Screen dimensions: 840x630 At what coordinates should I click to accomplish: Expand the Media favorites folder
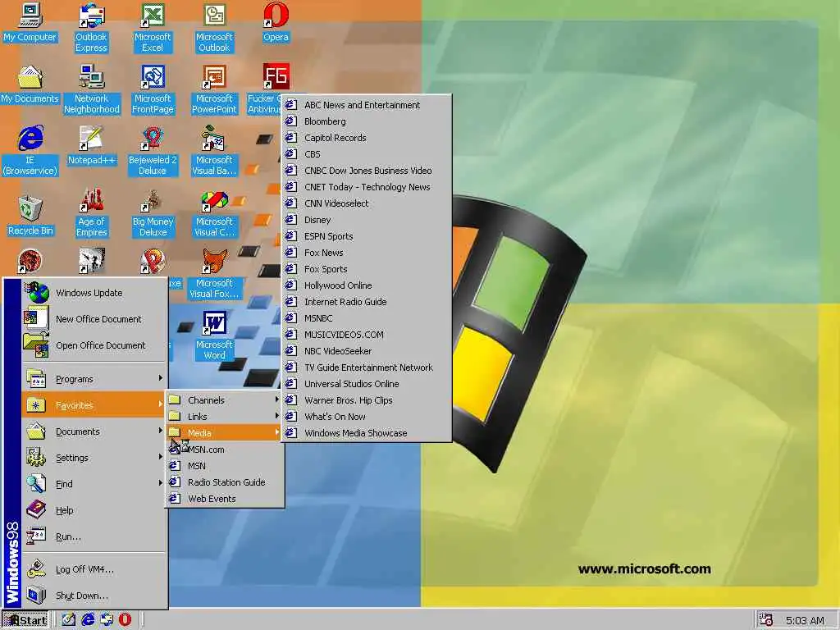pyautogui.click(x=225, y=433)
